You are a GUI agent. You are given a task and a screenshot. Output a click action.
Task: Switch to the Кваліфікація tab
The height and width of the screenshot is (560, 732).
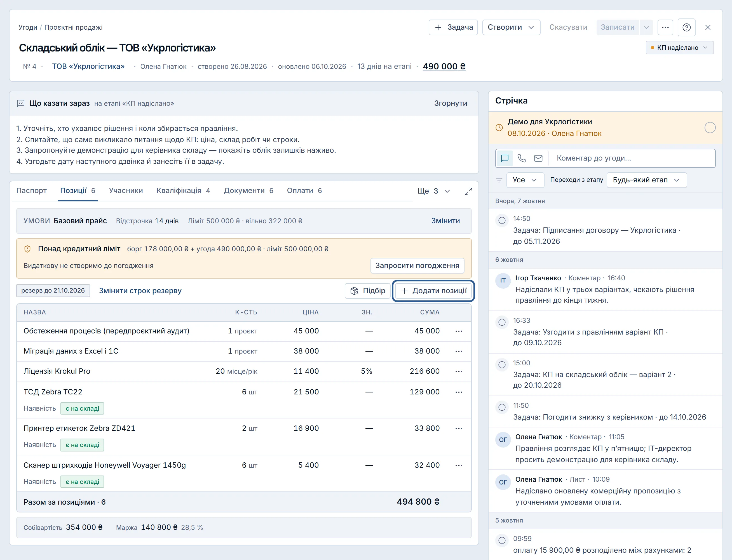(183, 191)
